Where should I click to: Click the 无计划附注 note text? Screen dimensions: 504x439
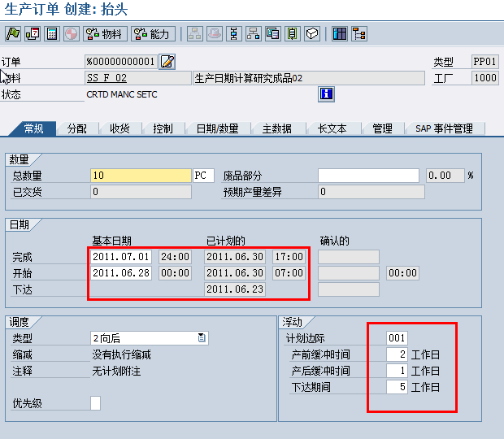click(x=116, y=372)
